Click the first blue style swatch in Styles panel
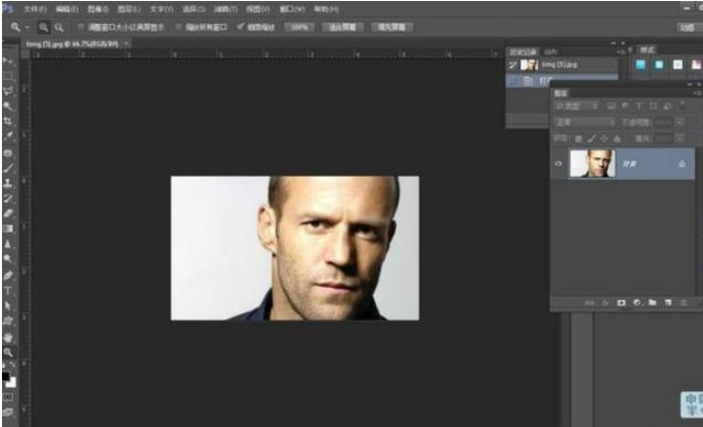Image resolution: width=703 pixels, height=427 pixels. [x=641, y=65]
